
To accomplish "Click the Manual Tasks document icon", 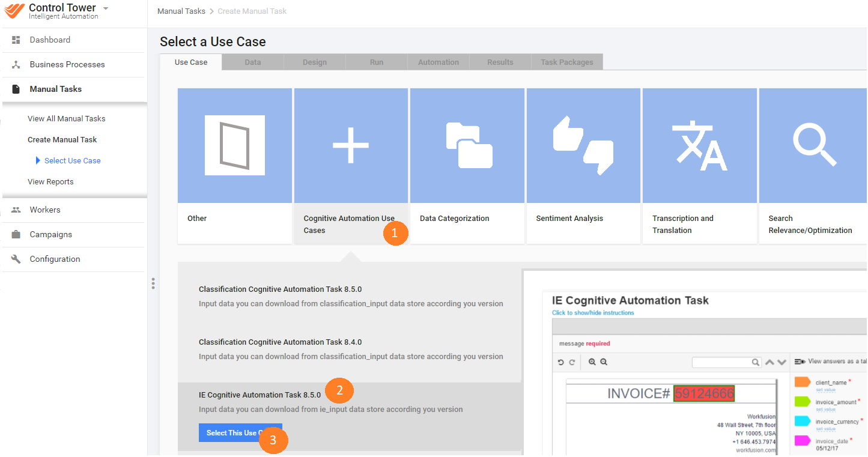I will coord(16,89).
